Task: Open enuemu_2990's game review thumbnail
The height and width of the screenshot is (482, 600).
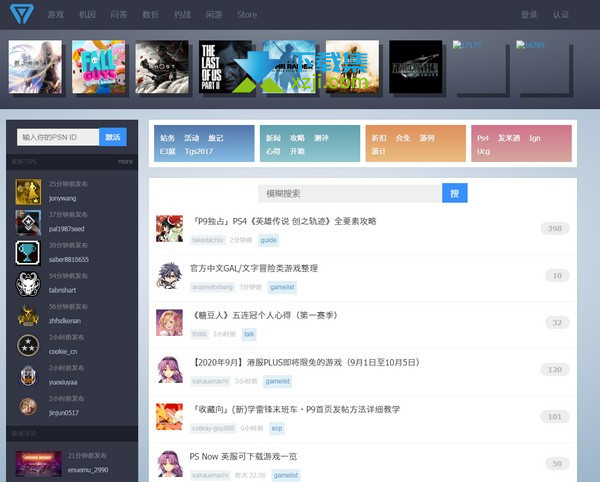Action: tap(39, 463)
